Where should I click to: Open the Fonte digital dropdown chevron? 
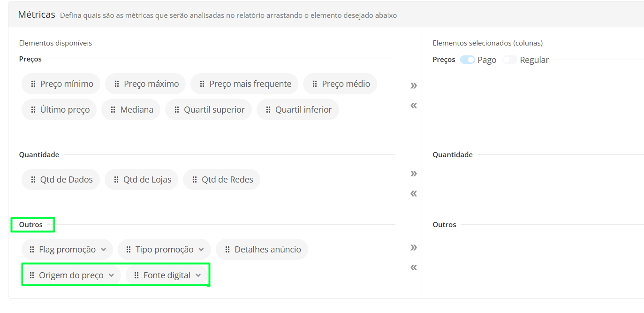(x=198, y=275)
